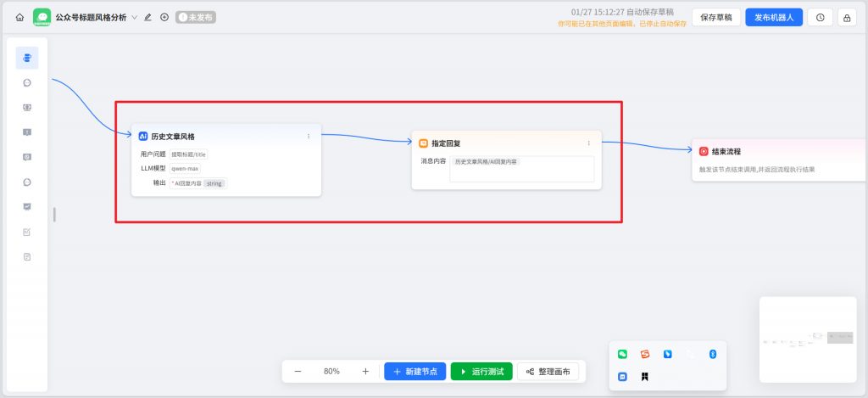Expand the 公众号标题风格分析 title dropdown arrow

click(134, 17)
